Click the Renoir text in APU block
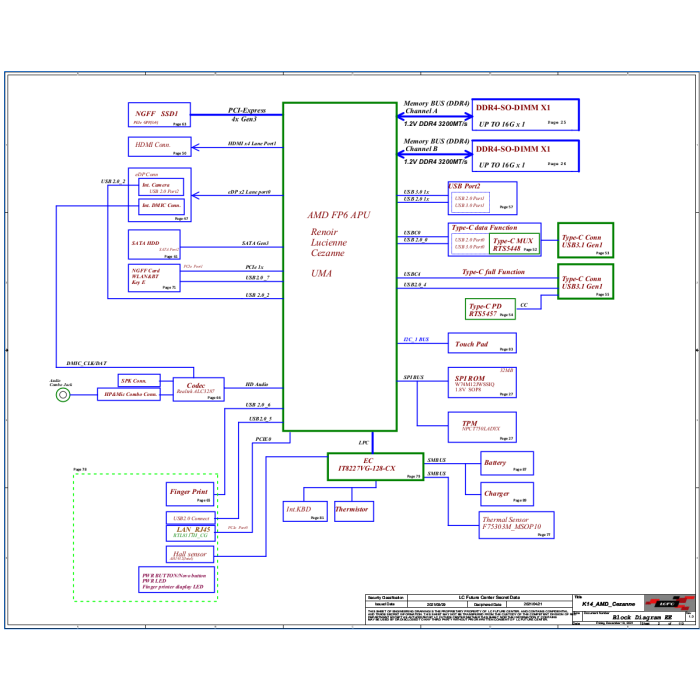The height and width of the screenshot is (700, 700). tap(324, 232)
